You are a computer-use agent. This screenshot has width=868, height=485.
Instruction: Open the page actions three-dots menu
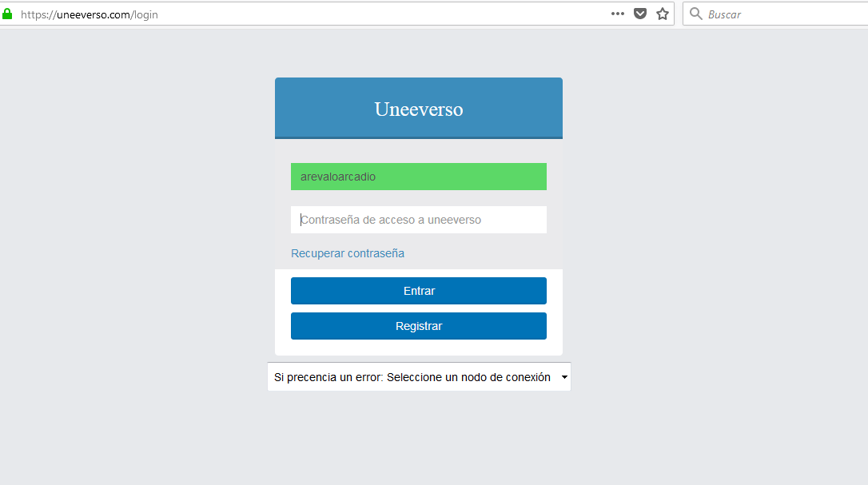618,14
